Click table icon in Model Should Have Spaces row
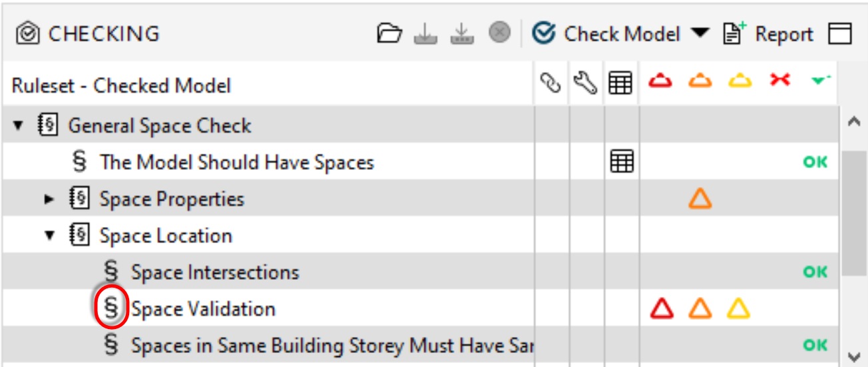Image resolution: width=868 pixels, height=367 pixels. 622,161
